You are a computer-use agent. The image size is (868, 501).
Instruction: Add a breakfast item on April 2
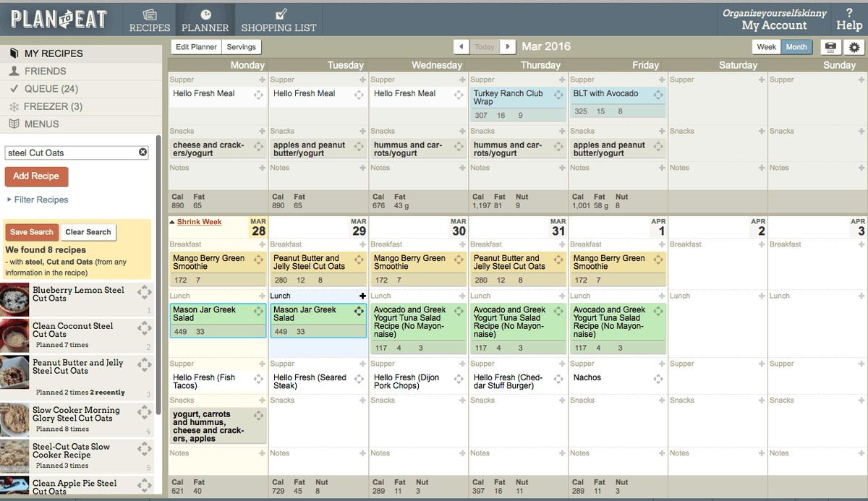[762, 244]
